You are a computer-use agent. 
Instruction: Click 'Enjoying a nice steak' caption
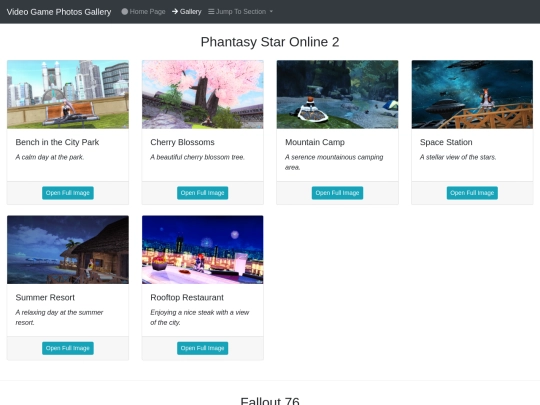click(x=200, y=318)
